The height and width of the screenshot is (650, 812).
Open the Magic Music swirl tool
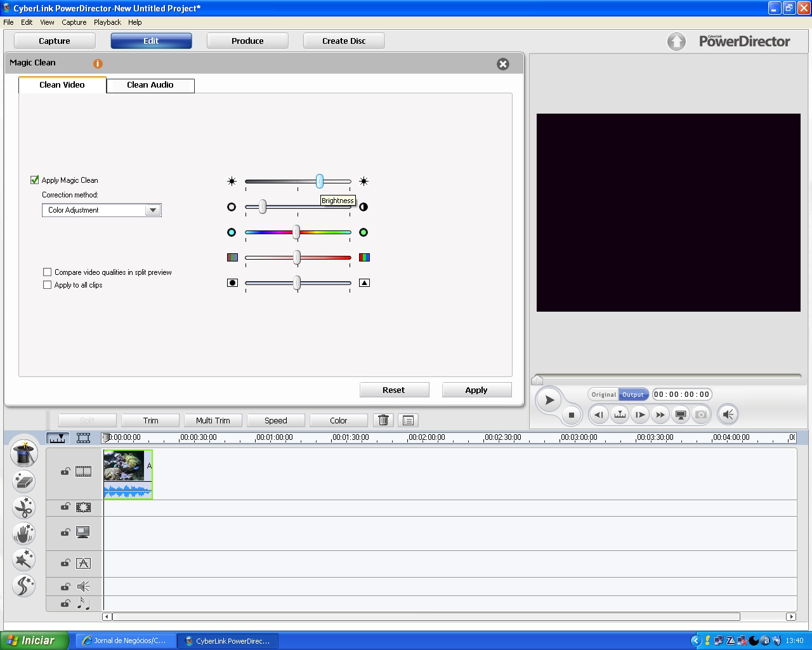(24, 586)
